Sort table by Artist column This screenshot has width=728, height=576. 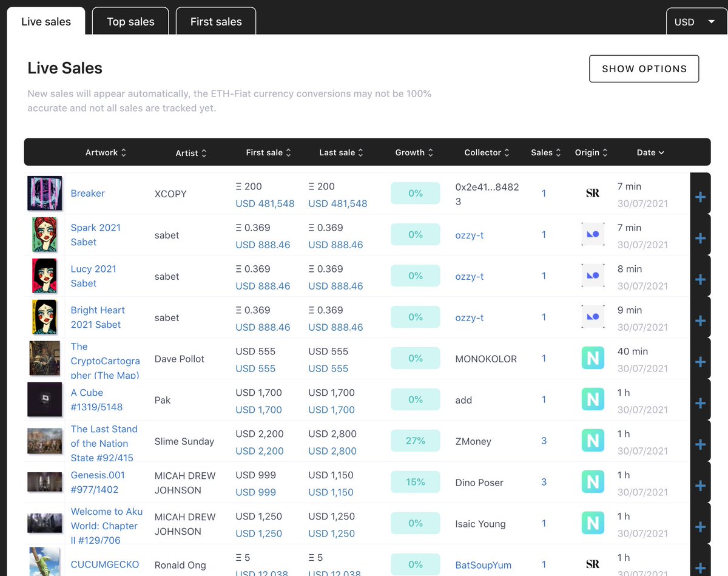191,153
